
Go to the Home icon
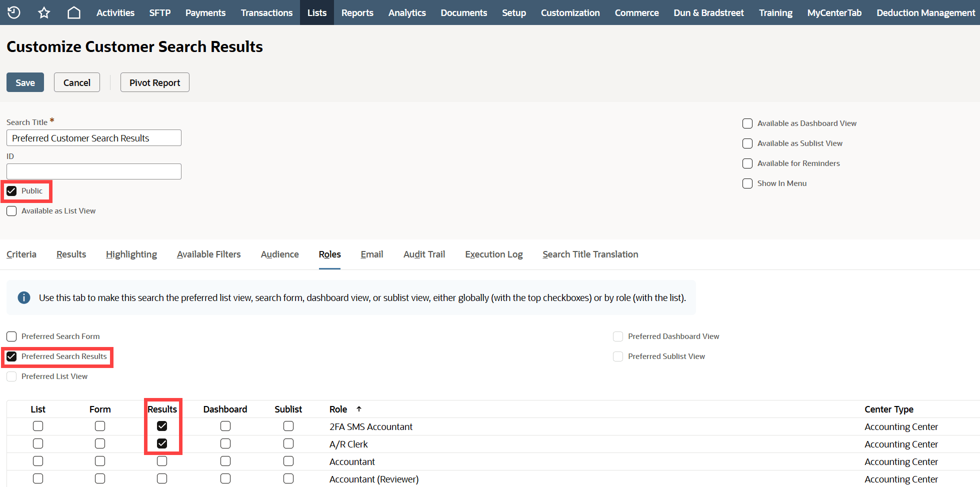click(74, 12)
